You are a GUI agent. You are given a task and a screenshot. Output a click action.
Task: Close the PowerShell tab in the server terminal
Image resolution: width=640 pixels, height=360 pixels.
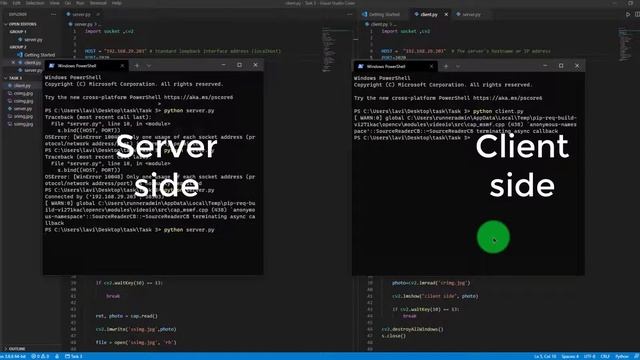tap(122, 65)
